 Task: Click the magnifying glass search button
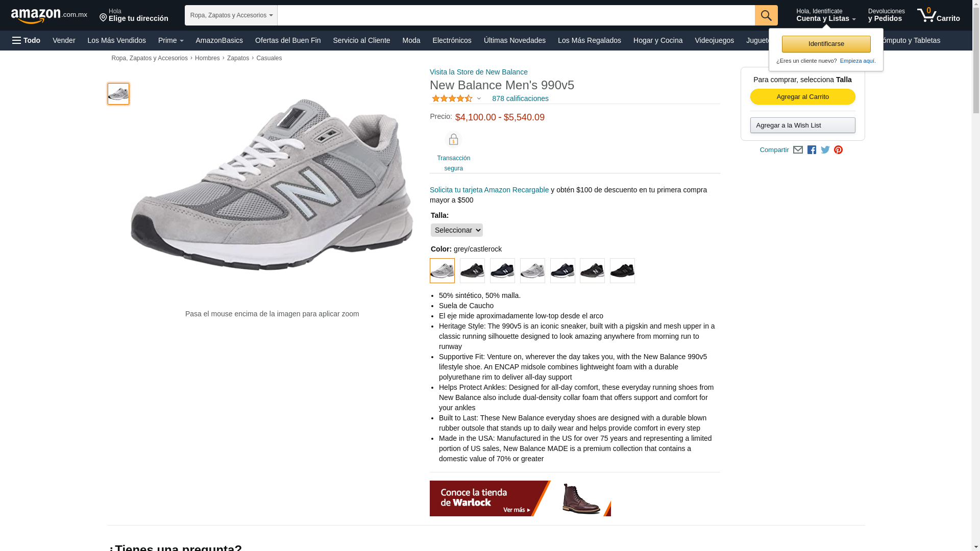click(x=766, y=15)
